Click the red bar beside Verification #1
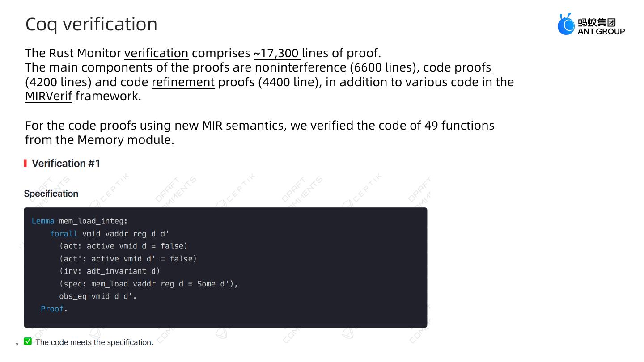The height and width of the screenshot is (362, 644). pos(25,163)
